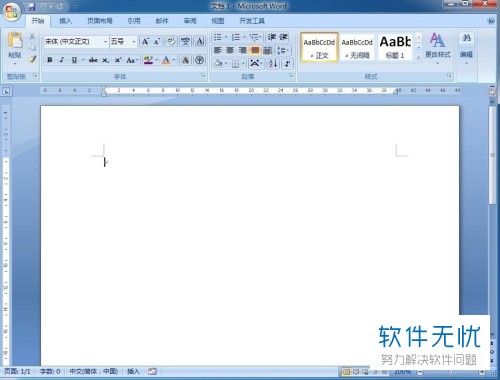Click the macro record icon in status bar
The image size is (500, 380).
click(x=152, y=371)
